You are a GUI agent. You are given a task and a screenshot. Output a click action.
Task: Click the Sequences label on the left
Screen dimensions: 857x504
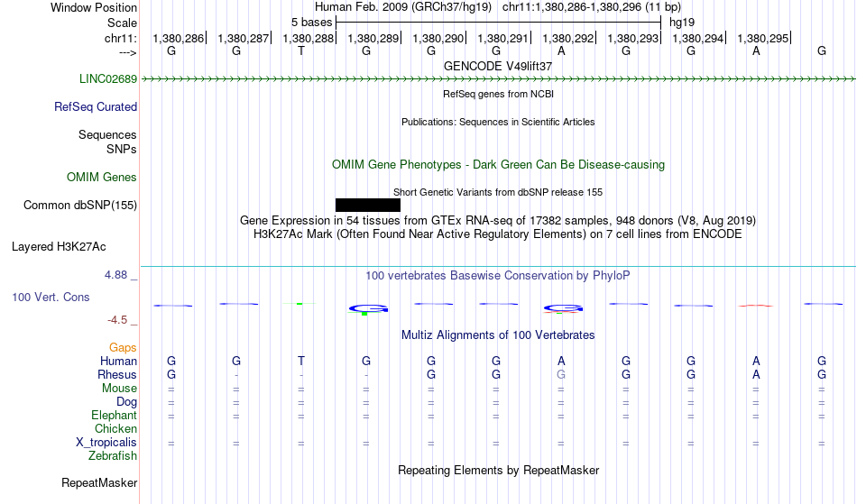107,135
